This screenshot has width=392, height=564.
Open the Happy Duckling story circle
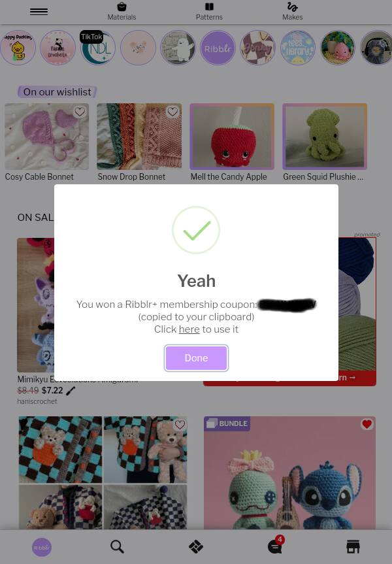coord(18,48)
